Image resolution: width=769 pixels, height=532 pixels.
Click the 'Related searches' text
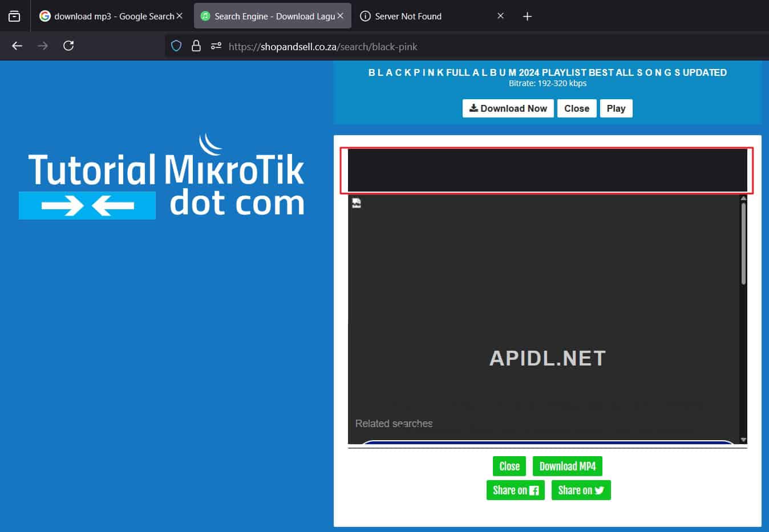click(394, 424)
